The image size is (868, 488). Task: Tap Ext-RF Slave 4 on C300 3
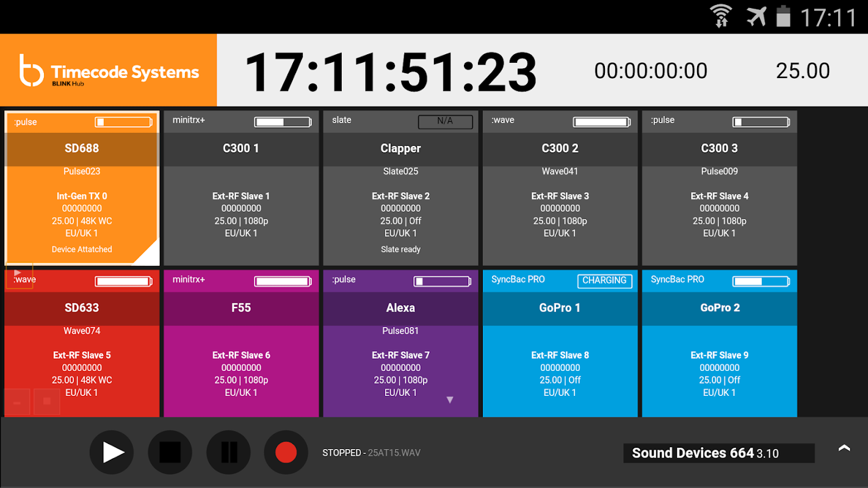719,196
